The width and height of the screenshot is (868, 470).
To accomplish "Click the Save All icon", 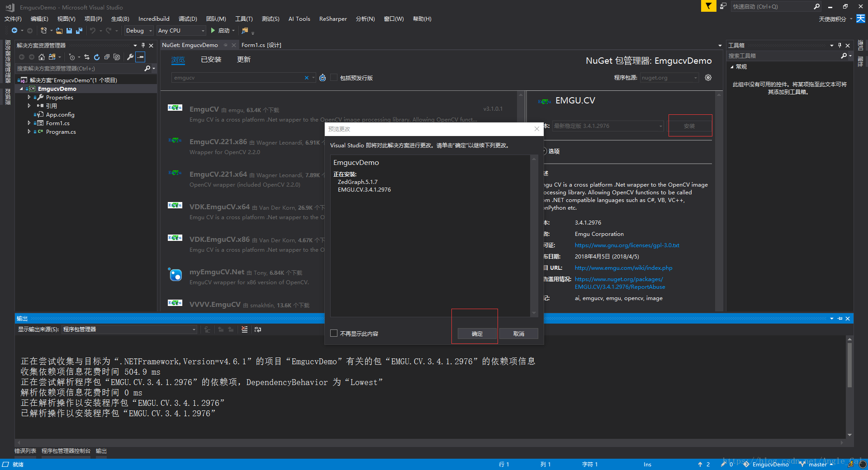I will coord(79,30).
